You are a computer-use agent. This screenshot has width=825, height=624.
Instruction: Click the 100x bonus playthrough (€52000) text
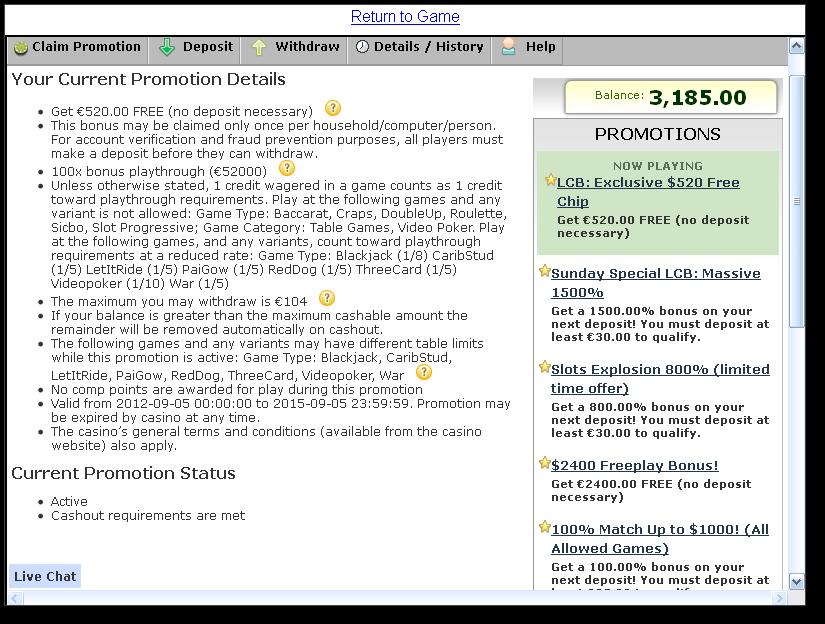159,172
